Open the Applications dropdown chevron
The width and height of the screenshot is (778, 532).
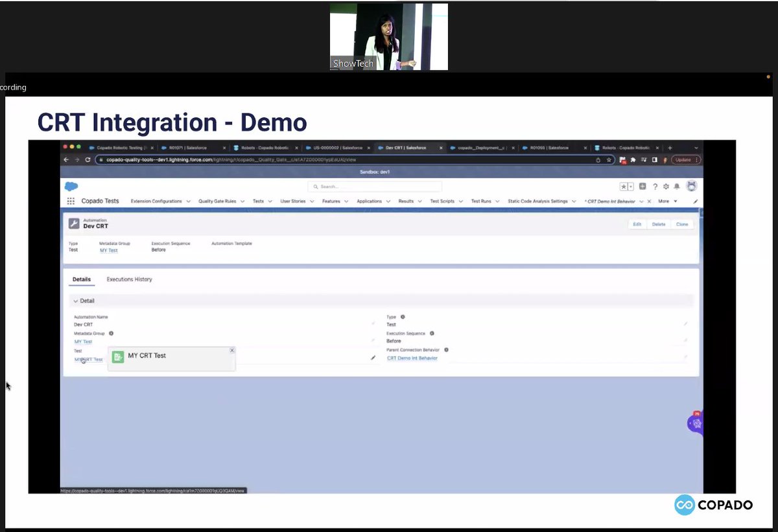[388, 202]
